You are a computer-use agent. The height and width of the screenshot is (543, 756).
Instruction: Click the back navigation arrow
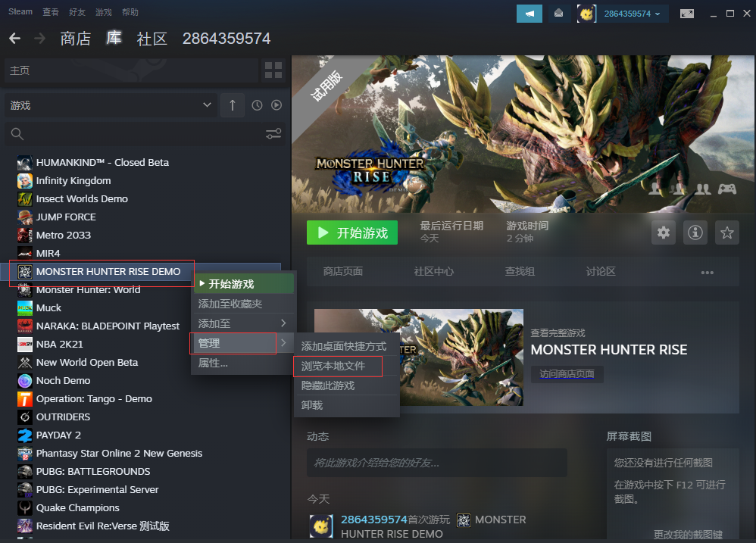tap(14, 39)
